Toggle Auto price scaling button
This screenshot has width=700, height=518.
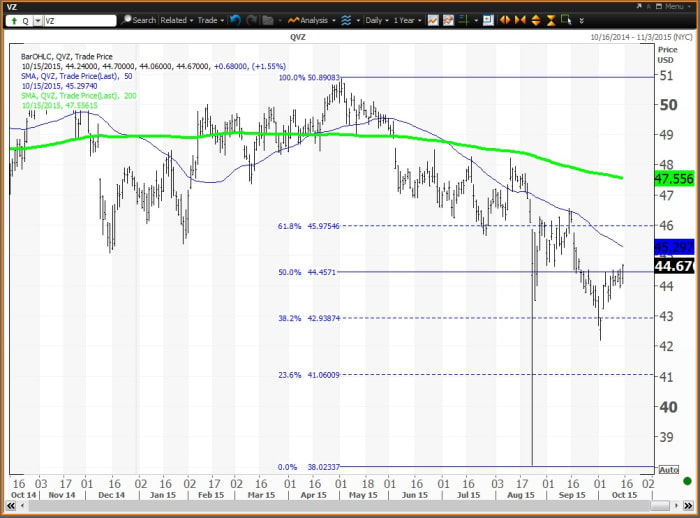(667, 469)
